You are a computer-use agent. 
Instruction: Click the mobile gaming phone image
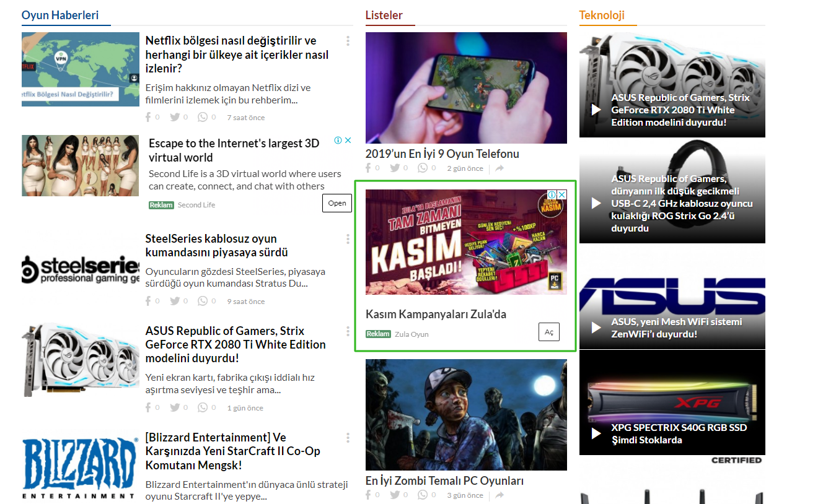466,88
